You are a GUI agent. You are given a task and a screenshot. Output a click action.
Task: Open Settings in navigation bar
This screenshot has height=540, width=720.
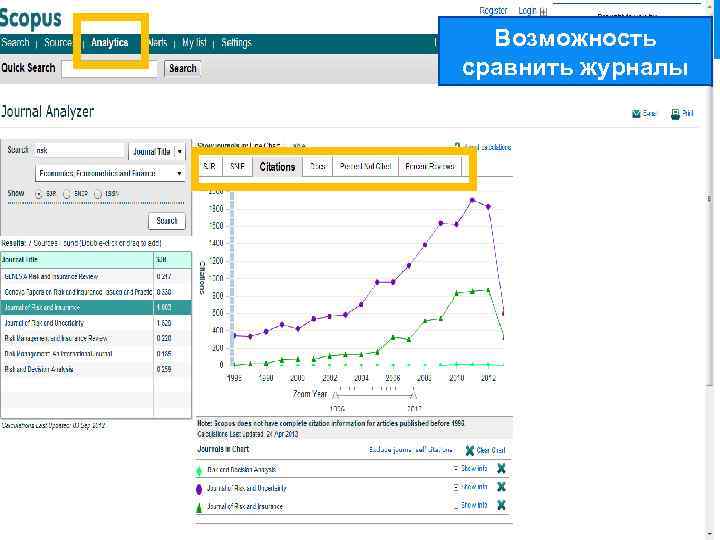pos(236,43)
